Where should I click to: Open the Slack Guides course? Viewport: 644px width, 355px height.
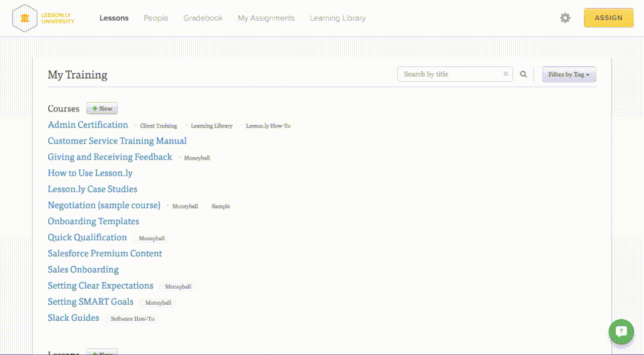(73, 317)
